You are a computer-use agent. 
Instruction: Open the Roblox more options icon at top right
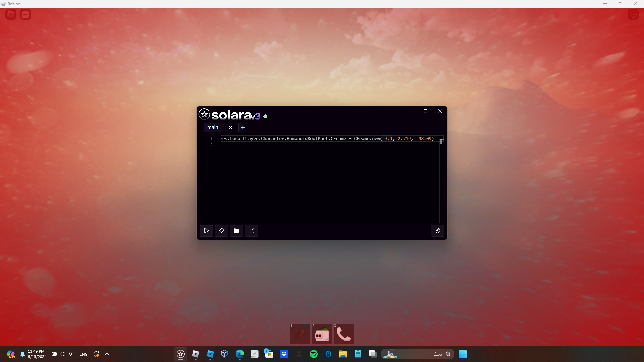633,14
